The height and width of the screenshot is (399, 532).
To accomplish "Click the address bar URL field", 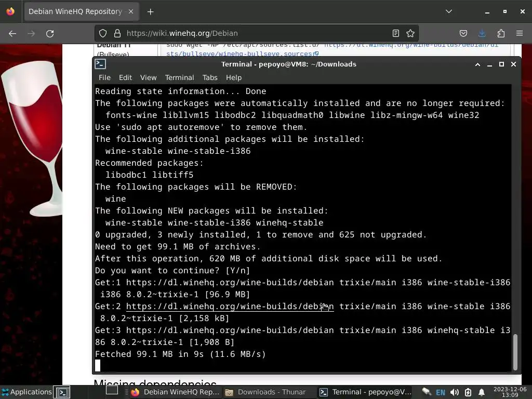I will pyautogui.click(x=256, y=33).
